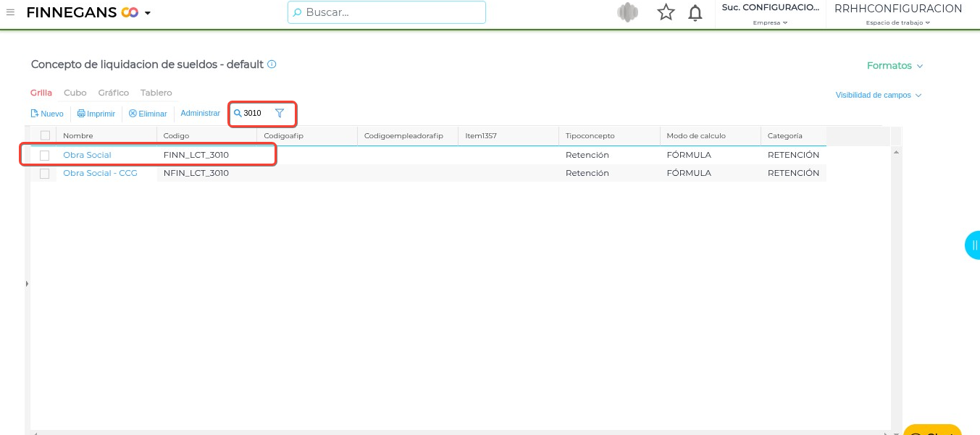Click the info icon beside the title

click(272, 64)
